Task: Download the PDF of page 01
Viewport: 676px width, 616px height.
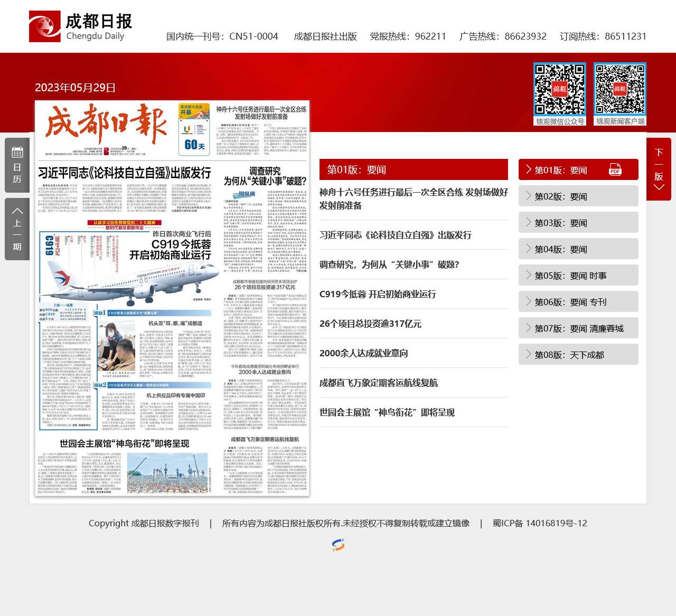Action: (615, 169)
